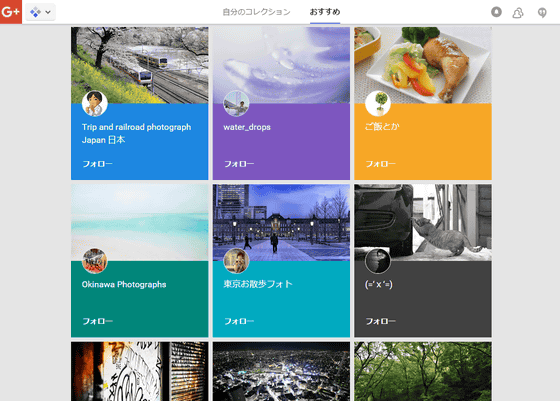Switch to the 自分のコレクション tab
This screenshot has height=401, width=560.
(x=256, y=12)
